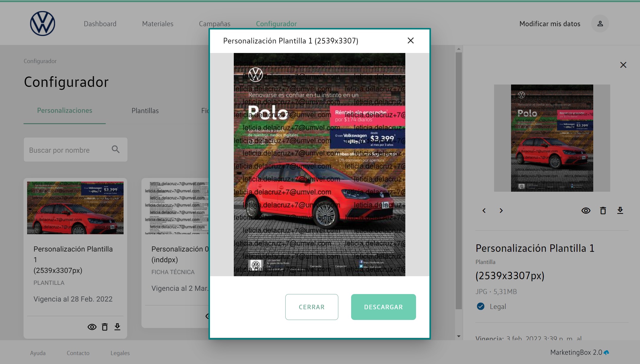Open the Materiales menu item

click(x=158, y=24)
